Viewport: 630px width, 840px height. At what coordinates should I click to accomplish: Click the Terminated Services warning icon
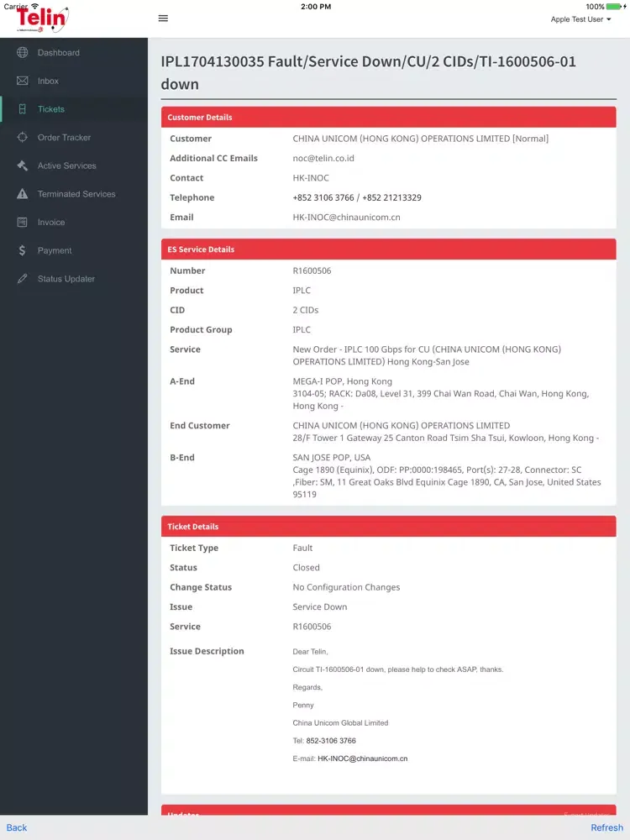point(22,194)
